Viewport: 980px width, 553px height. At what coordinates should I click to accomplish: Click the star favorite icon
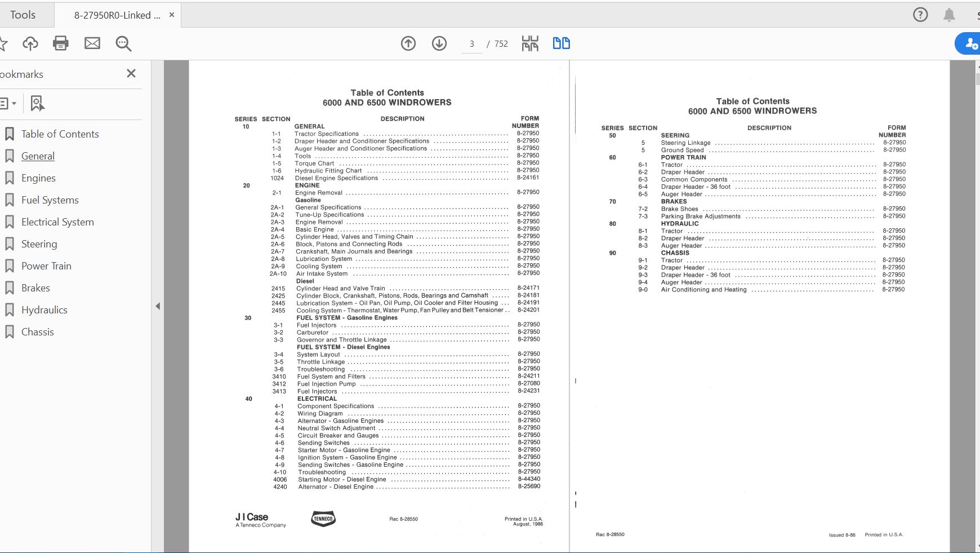coord(2,43)
